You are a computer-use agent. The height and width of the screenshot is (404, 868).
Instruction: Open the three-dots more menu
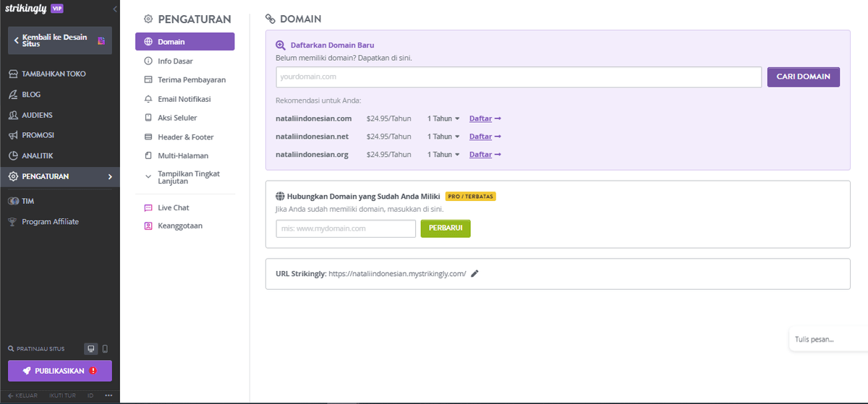[x=109, y=395]
